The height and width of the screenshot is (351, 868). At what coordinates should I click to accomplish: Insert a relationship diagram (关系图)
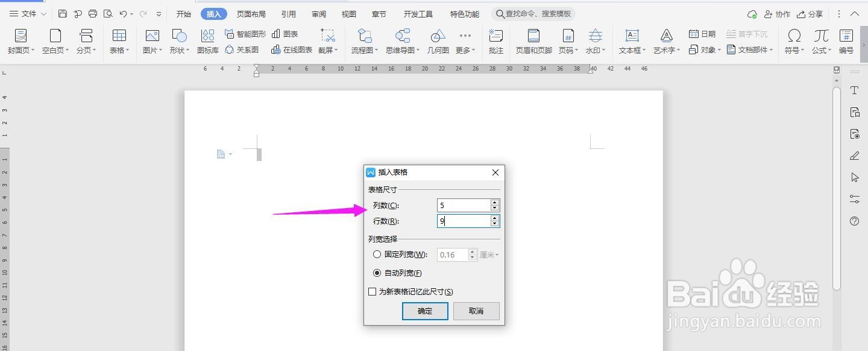pyautogui.click(x=242, y=50)
